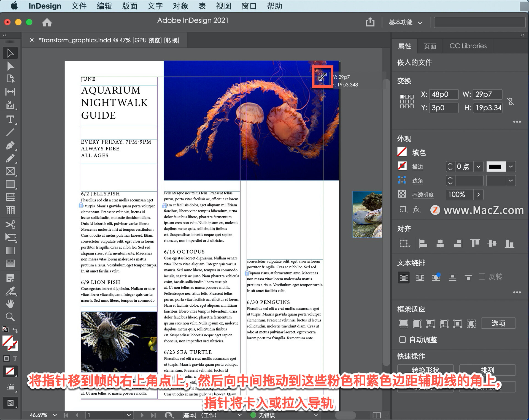Open the 对象 menu
The height and width of the screenshot is (420, 529).
(x=180, y=6)
